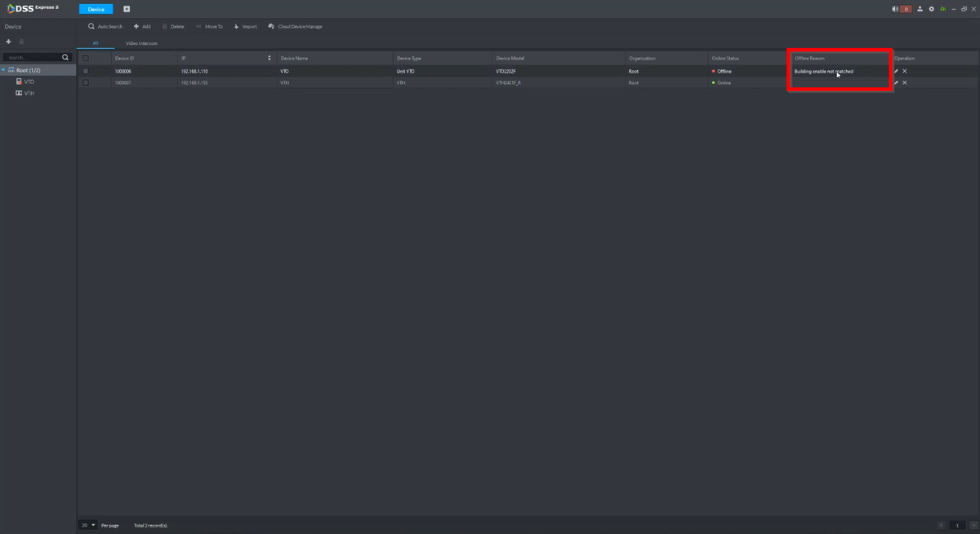Image resolution: width=980 pixels, height=534 pixels.
Task: Select VTH in the device tree
Action: pyautogui.click(x=29, y=93)
